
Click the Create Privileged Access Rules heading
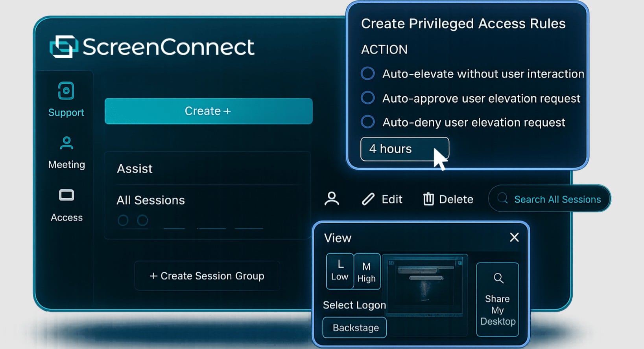463,24
